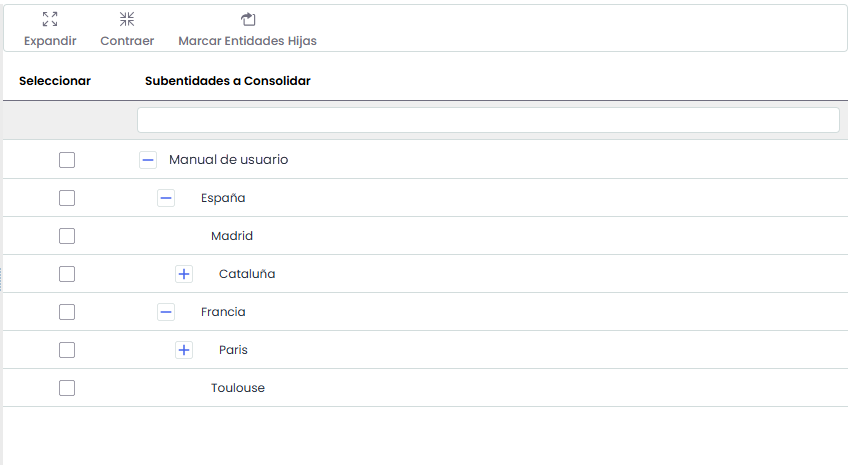Focus the subentidades filter text field
The image size is (857, 465).
[x=488, y=120]
